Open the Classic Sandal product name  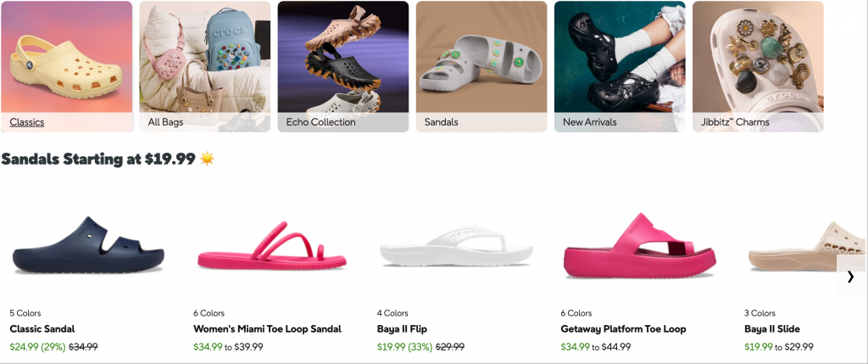pos(42,329)
